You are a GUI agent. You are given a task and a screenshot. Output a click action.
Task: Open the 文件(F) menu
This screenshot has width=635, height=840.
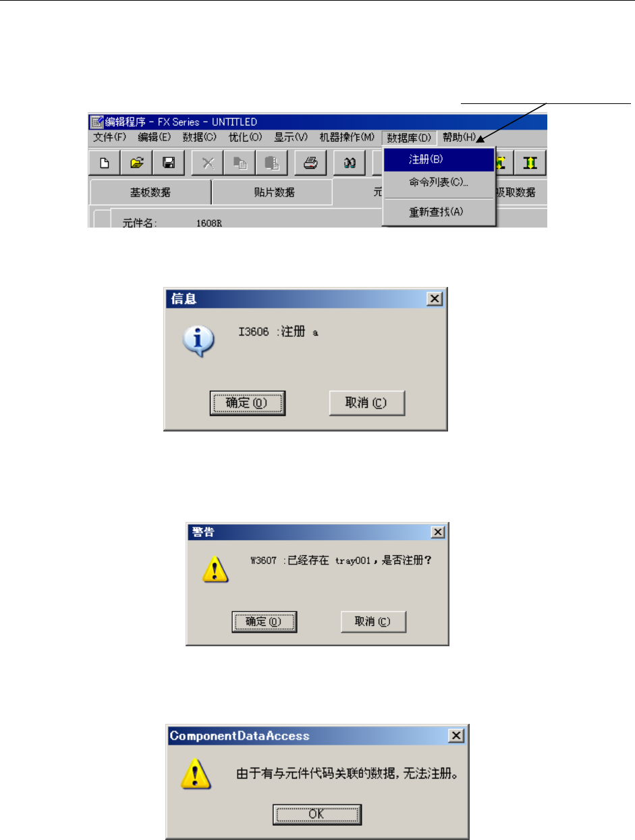(x=110, y=137)
